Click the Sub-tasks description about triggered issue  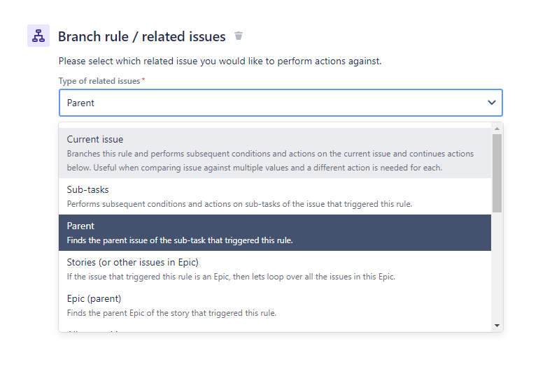(239, 204)
